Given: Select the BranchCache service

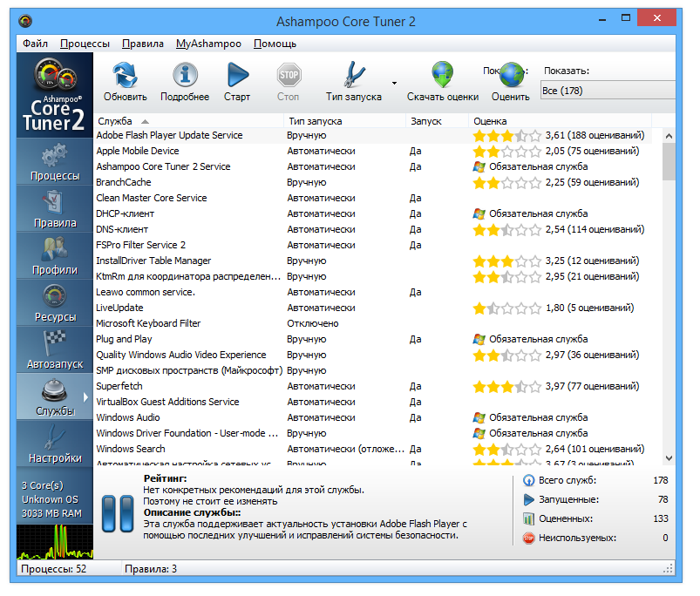Looking at the screenshot, I should 373,182.
